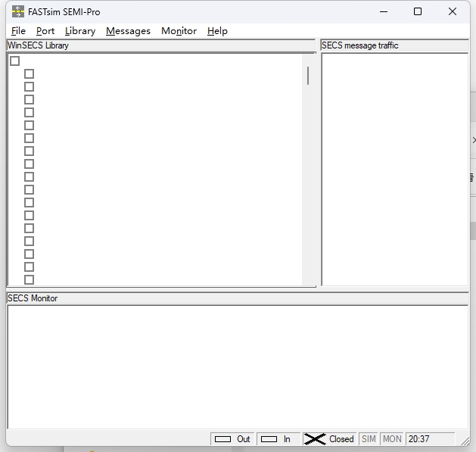Open the Help menu

point(217,31)
